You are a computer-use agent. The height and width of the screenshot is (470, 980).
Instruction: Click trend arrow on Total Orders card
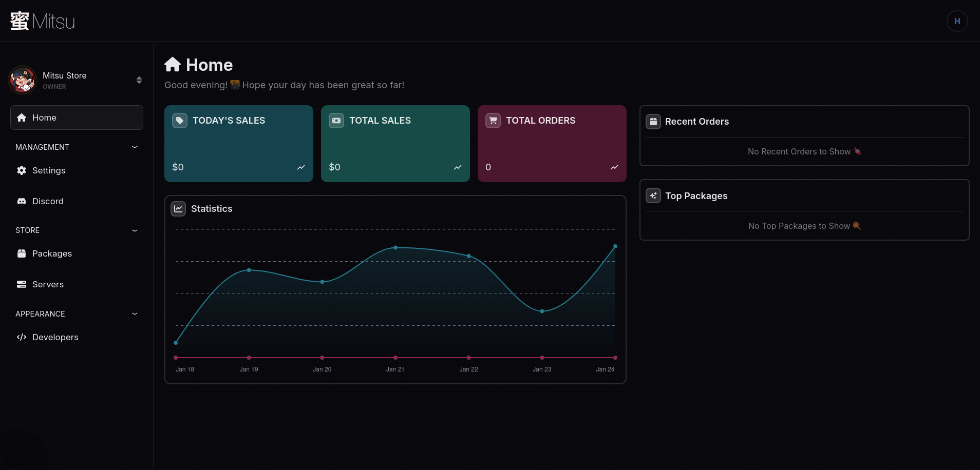coord(614,167)
